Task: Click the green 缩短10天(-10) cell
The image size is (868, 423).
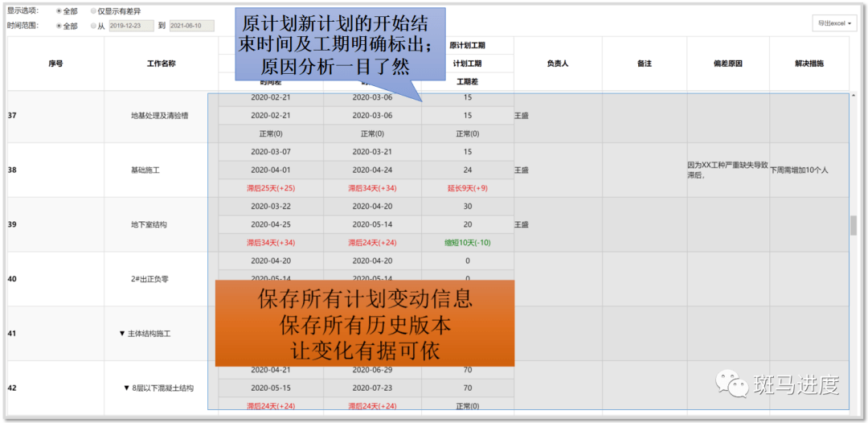Action: pos(467,243)
